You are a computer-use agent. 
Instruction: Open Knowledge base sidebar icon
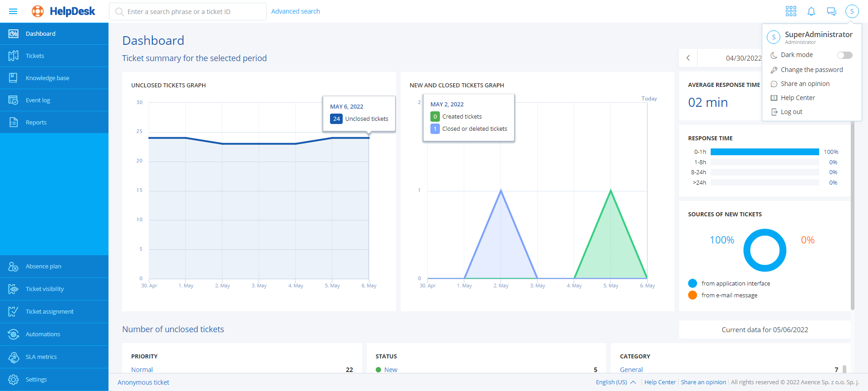(14, 78)
